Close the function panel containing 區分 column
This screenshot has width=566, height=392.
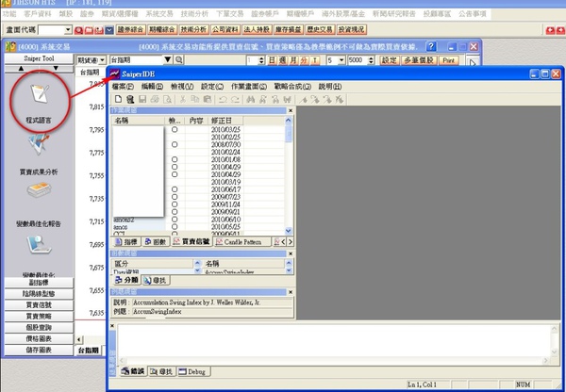coord(291,253)
